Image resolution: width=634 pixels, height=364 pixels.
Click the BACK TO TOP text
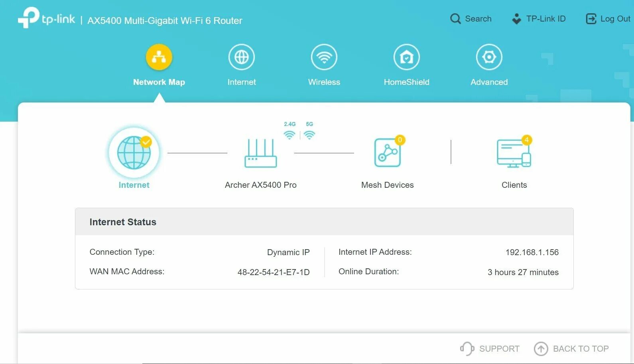581,349
